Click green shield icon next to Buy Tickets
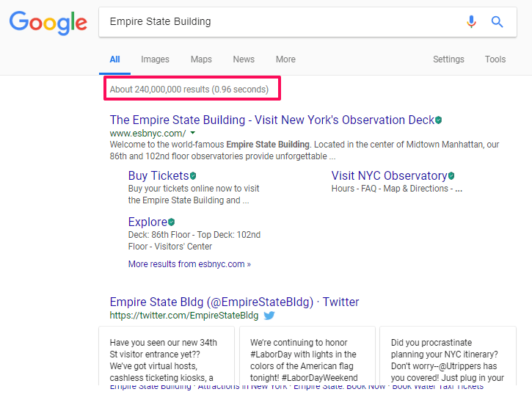 (x=194, y=176)
